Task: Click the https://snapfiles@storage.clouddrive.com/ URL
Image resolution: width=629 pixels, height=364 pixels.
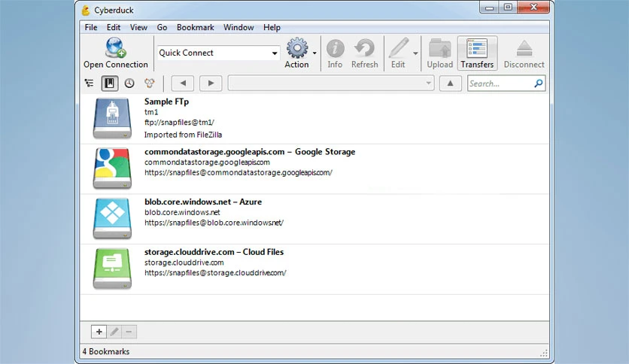Action: [215, 272]
